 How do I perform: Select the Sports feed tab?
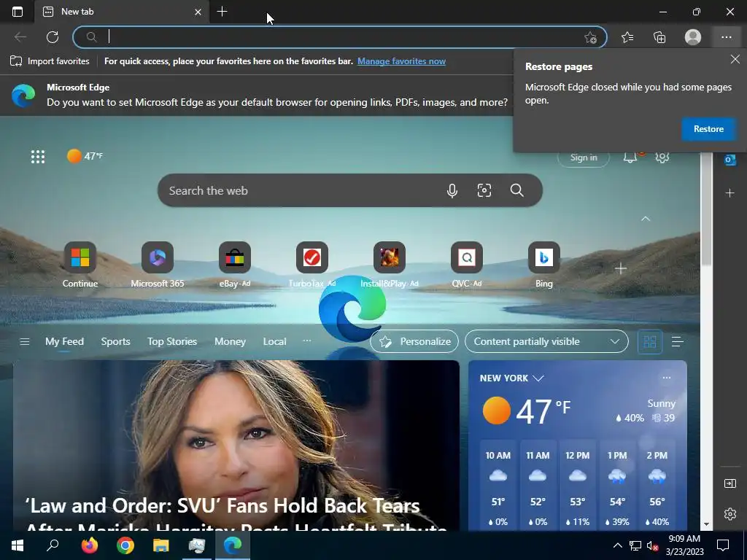coord(115,341)
